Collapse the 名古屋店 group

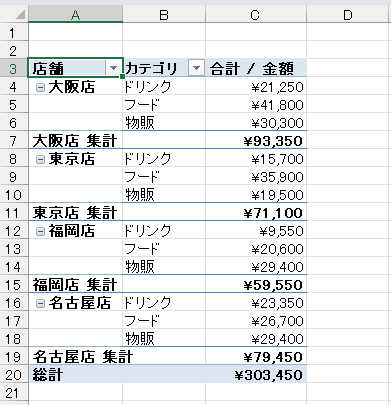click(x=40, y=304)
